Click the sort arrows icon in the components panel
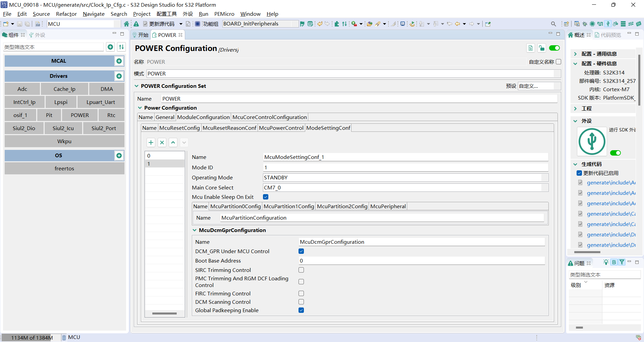 click(121, 47)
